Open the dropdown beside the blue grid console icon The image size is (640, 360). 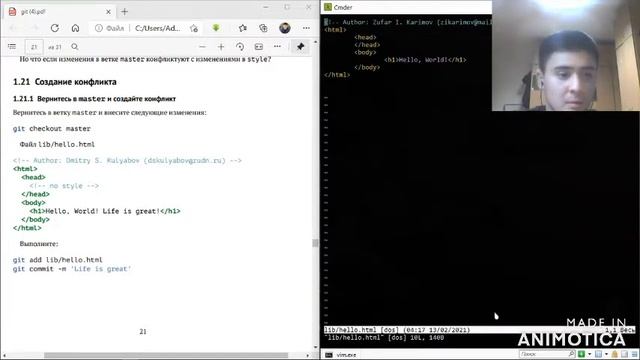point(606,354)
